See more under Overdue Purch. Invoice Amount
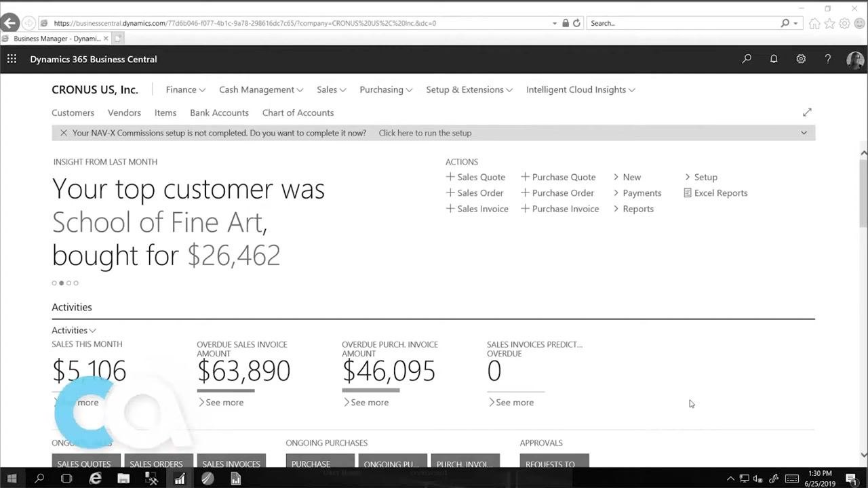 (366, 403)
